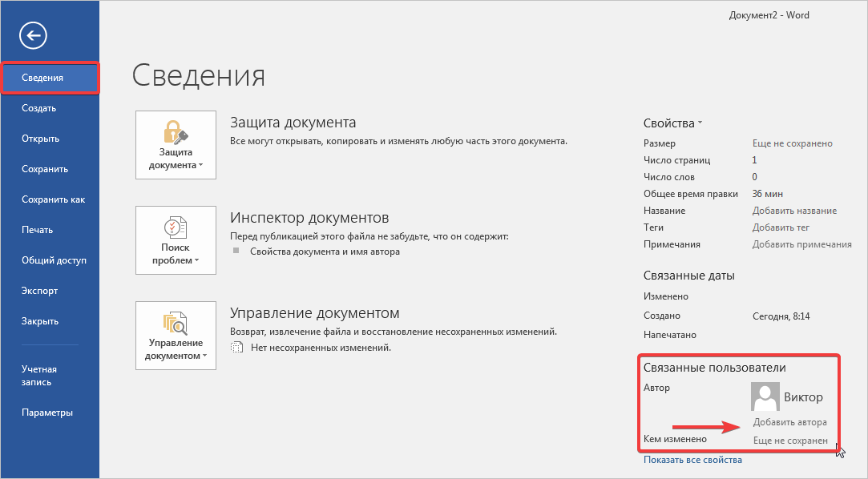Expand the Свойства dropdown header

(x=672, y=123)
